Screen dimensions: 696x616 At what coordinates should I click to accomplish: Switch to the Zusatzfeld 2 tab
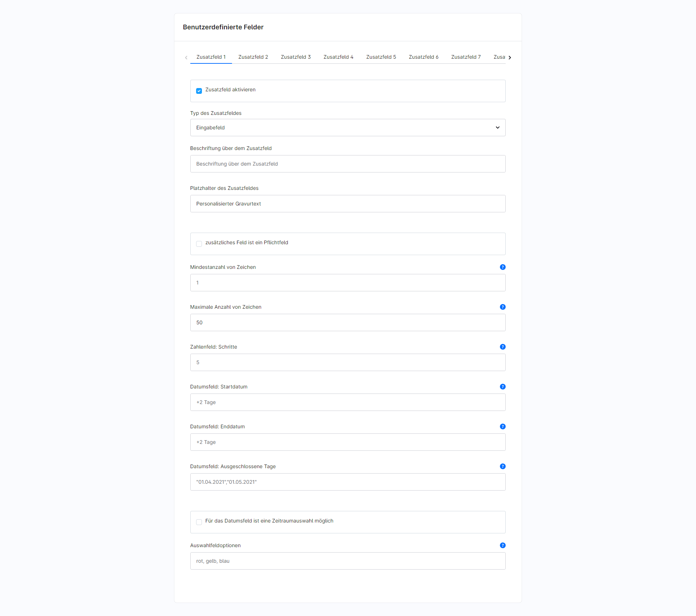click(x=253, y=57)
